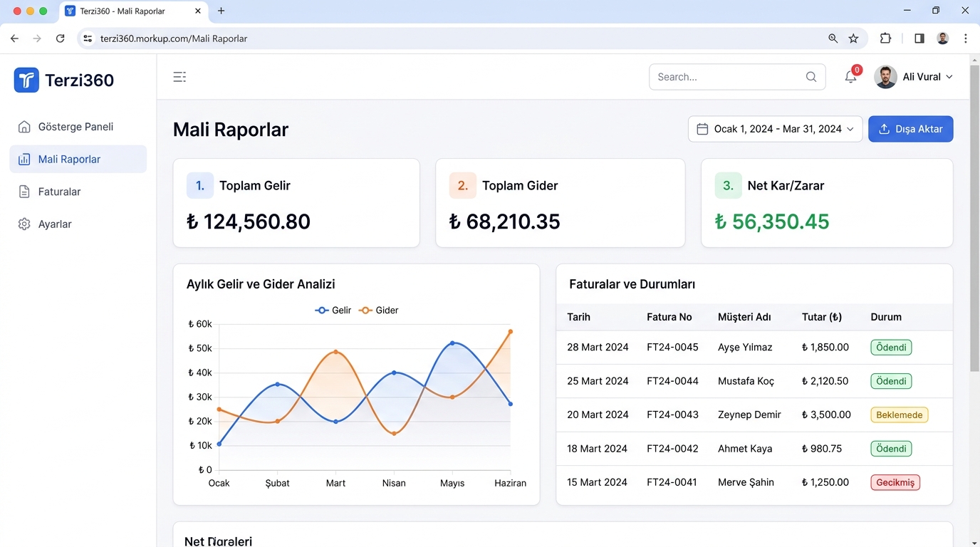This screenshot has height=547, width=980.
Task: Click the ₺ 68,210.35 total expense value
Action: pos(505,222)
